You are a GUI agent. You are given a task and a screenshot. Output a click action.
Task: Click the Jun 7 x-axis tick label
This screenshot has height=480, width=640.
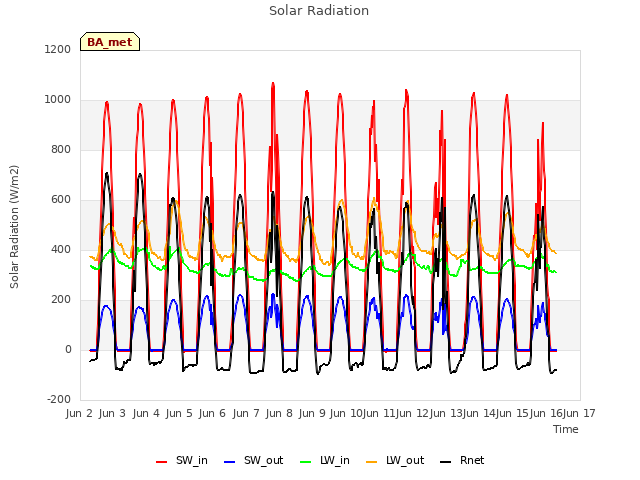(246, 413)
